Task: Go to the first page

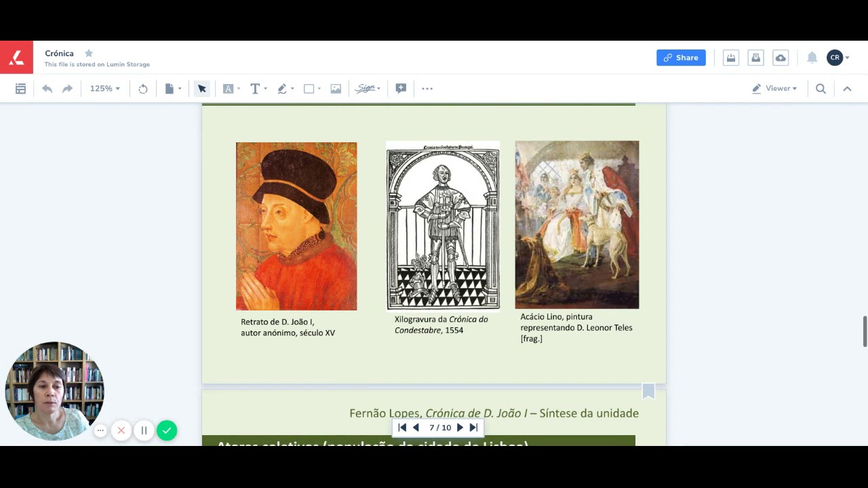Action: click(402, 428)
